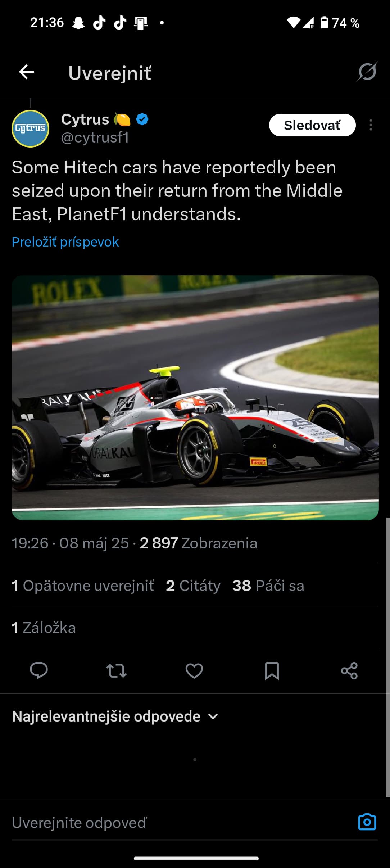Screen dimensions: 390x868
Task: Open the @cytrusf1 handle
Action: (x=95, y=137)
